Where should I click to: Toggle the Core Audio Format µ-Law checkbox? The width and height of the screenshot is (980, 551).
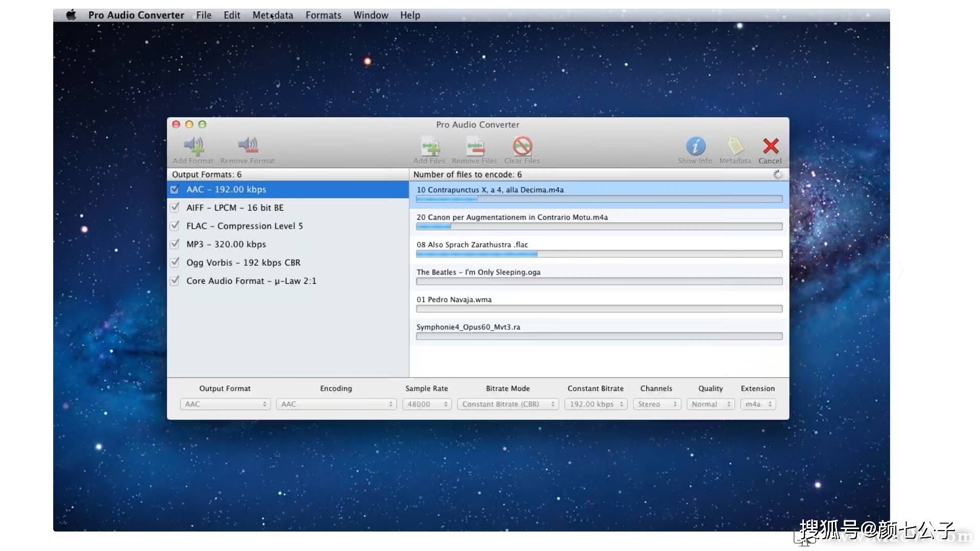175,281
